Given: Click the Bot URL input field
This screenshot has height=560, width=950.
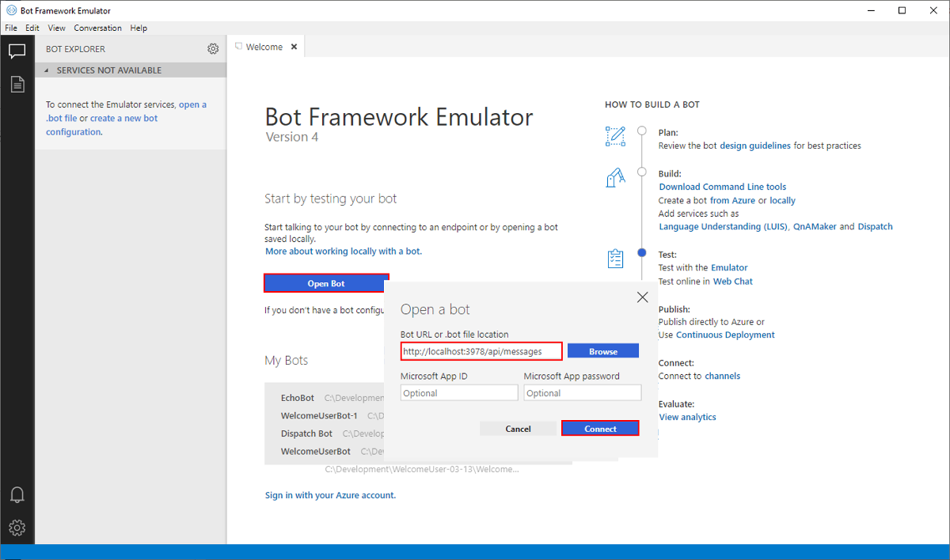Looking at the screenshot, I should coord(481,351).
